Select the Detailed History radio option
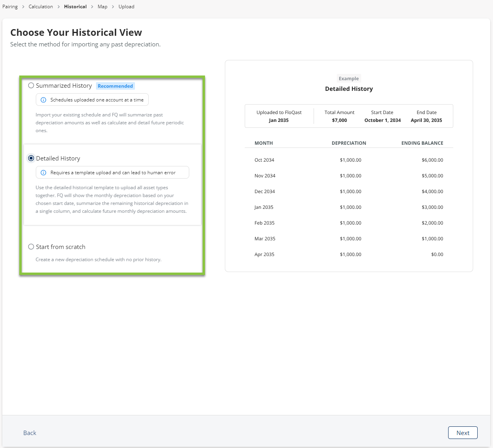 (x=31, y=159)
